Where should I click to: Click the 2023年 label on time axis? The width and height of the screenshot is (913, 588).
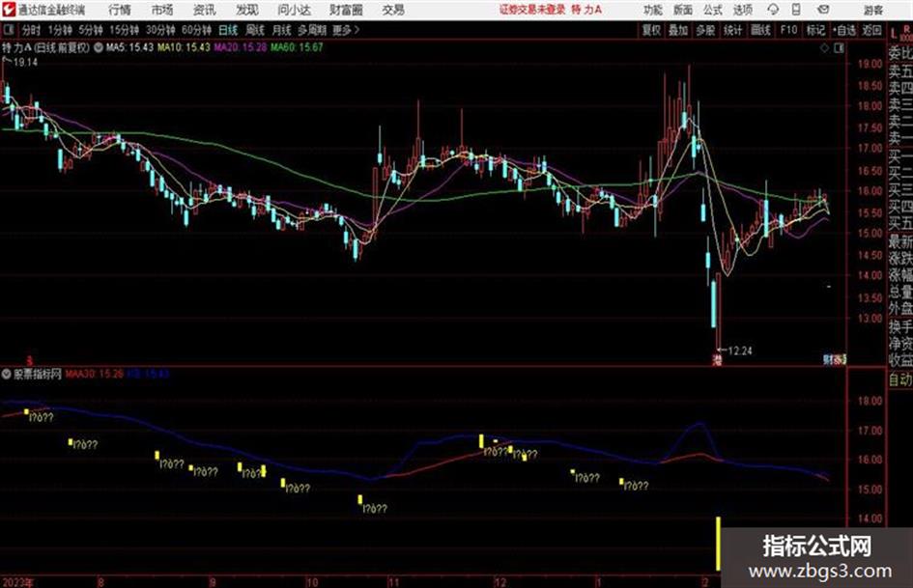pos(17,582)
